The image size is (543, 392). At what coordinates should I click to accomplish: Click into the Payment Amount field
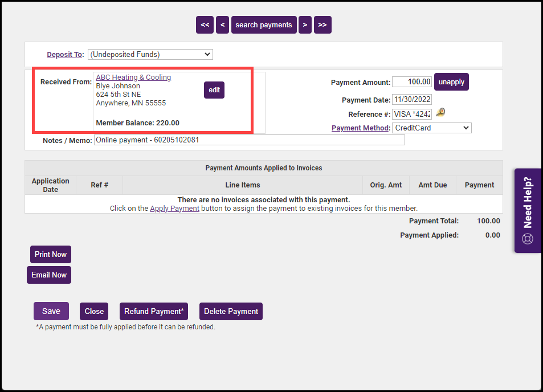click(x=411, y=82)
